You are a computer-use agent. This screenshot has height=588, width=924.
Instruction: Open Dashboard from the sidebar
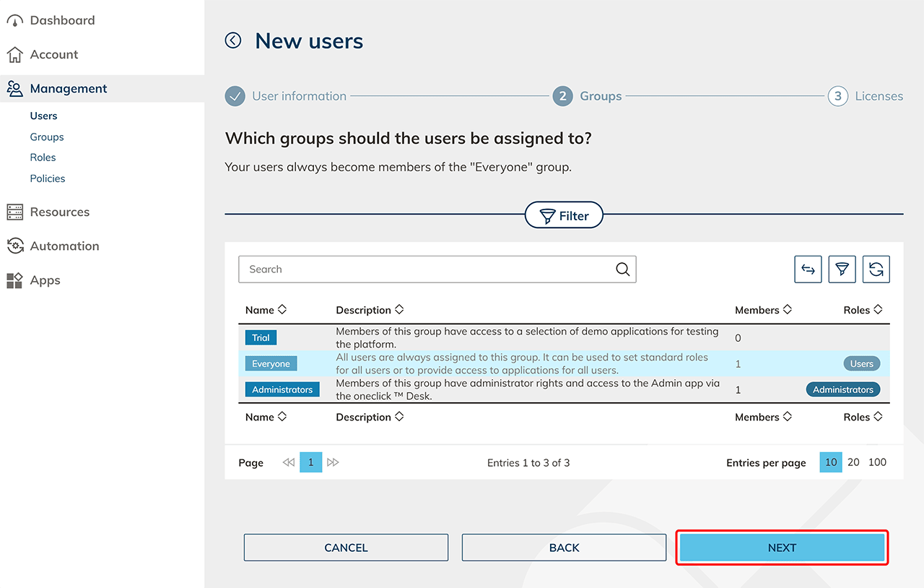pyautogui.click(x=62, y=20)
